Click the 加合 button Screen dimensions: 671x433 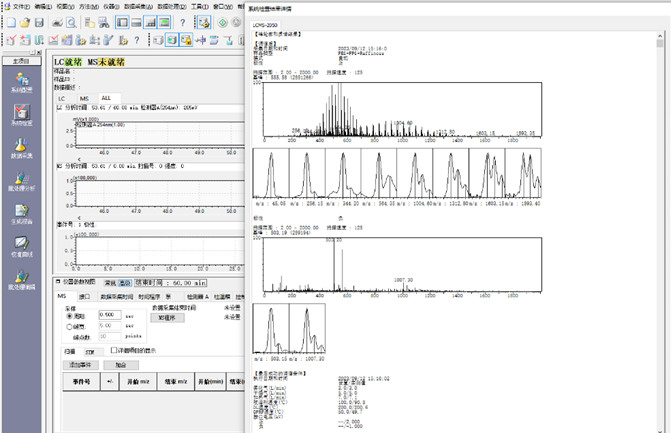[121, 365]
